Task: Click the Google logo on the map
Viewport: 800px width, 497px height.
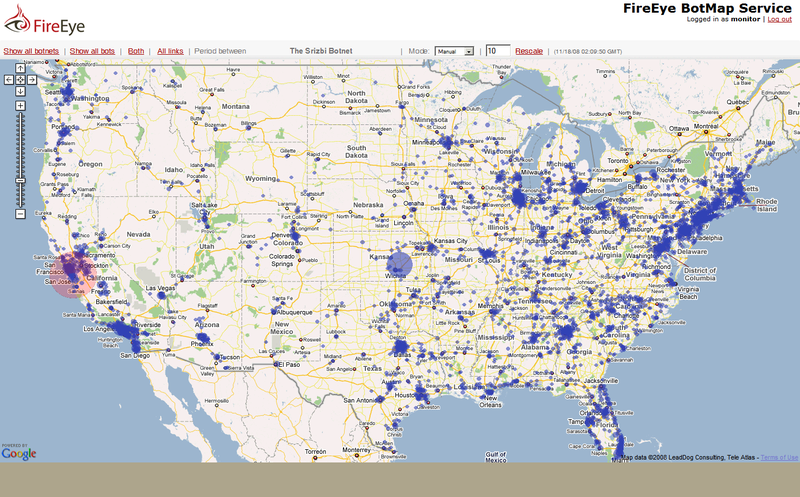Action: point(19,453)
